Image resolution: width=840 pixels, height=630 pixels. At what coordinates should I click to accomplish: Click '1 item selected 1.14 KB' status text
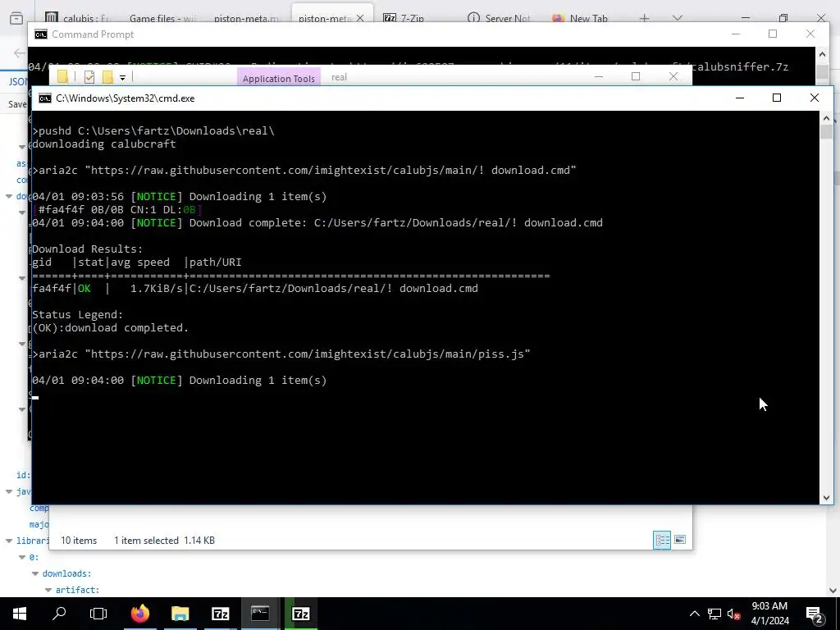click(164, 541)
